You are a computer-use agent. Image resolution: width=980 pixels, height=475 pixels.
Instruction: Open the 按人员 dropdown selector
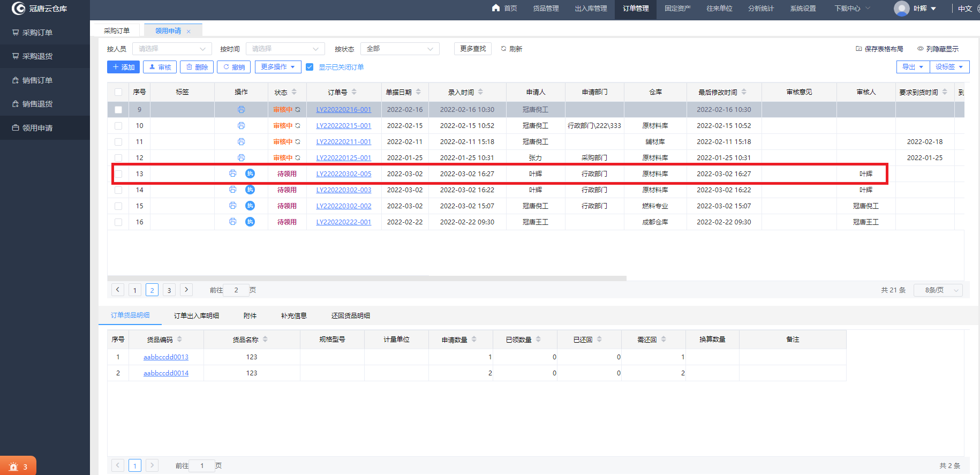[172, 49]
